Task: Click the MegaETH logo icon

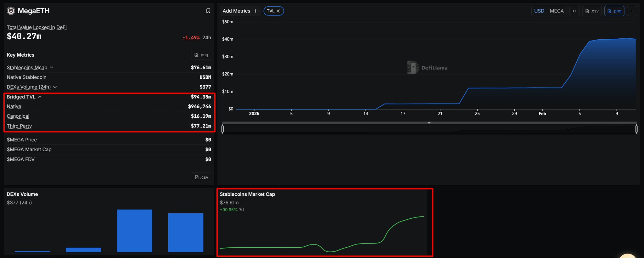Action: [11, 11]
